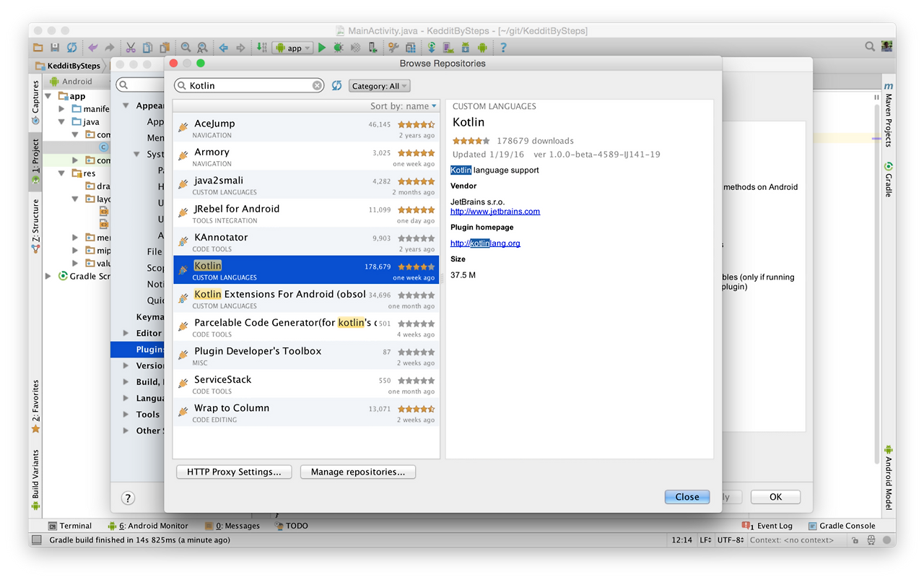Select the JRebel for Android plugin row
Viewport: 924px width, 580px height.
point(306,213)
